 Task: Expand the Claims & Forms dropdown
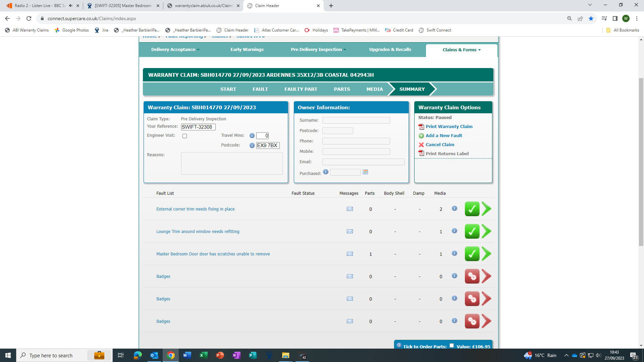[461, 50]
